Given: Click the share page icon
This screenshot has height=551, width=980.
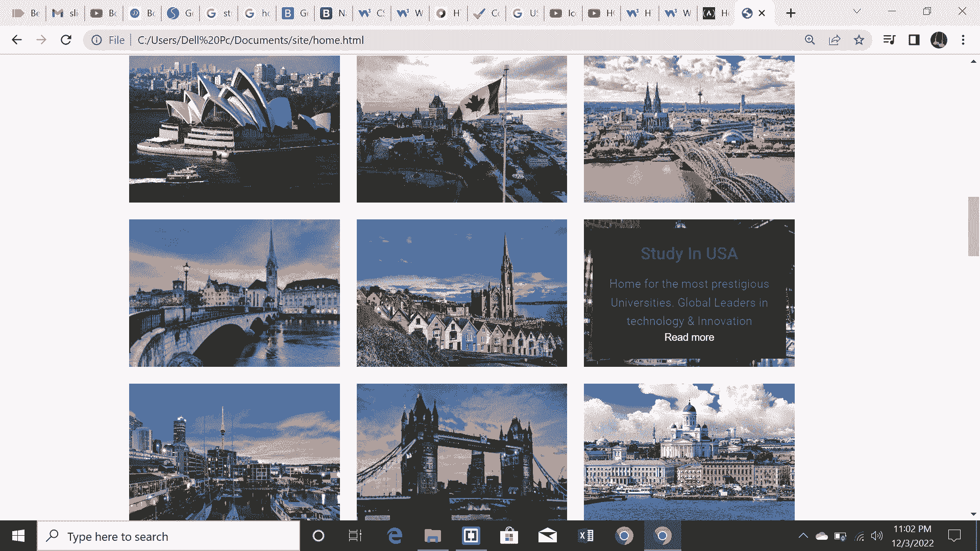Looking at the screenshot, I should click(835, 40).
